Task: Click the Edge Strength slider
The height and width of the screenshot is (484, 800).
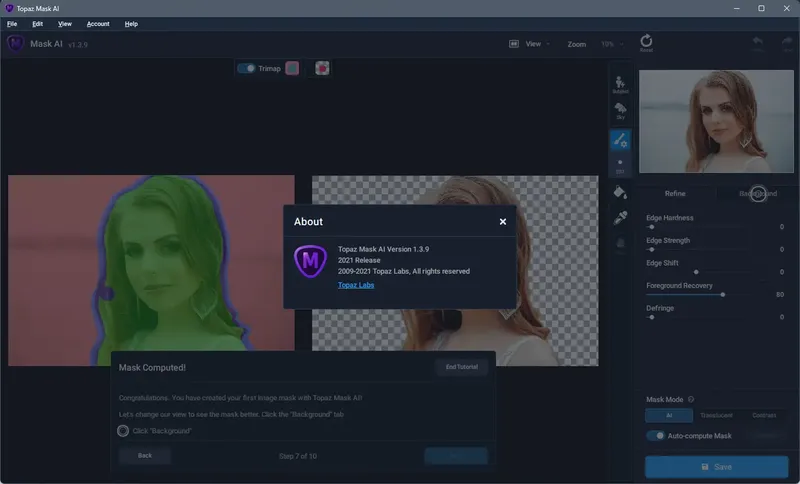Action: [x=694, y=249]
